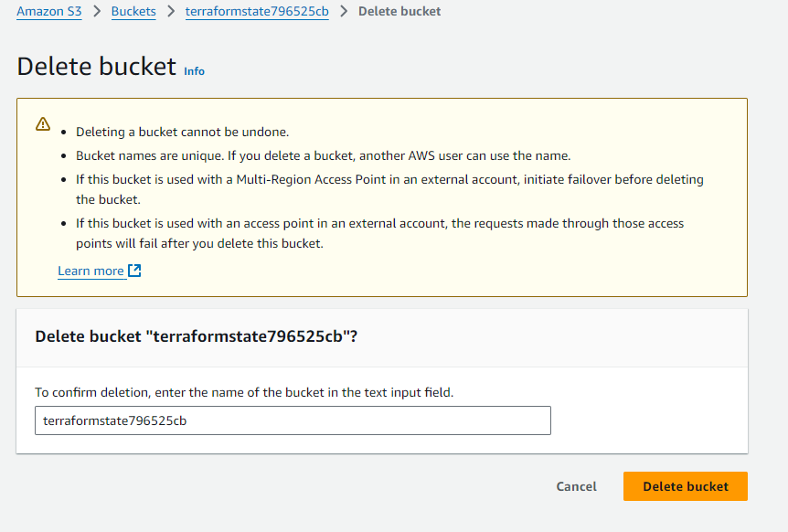Click the chevron separator after Buckets breadcrumb
Viewport: 788px width, 532px height.
(171, 11)
